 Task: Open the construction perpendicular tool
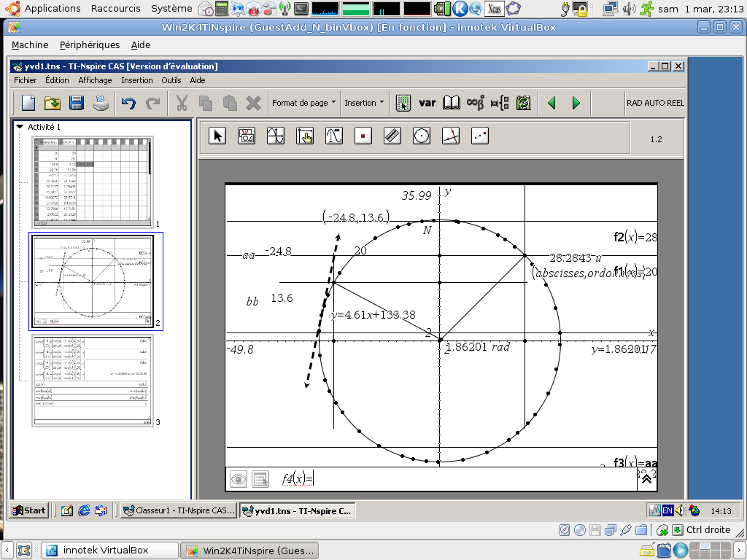tap(451, 136)
